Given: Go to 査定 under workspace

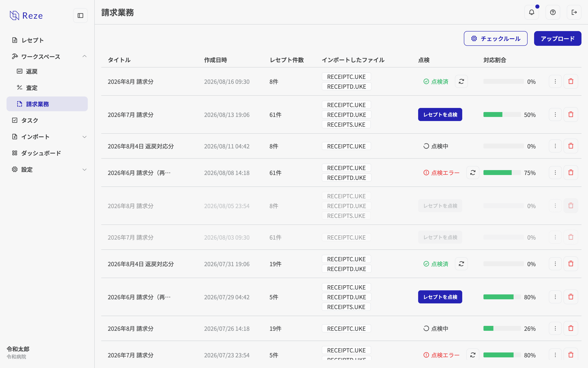Looking at the screenshot, I should click(x=47, y=88).
